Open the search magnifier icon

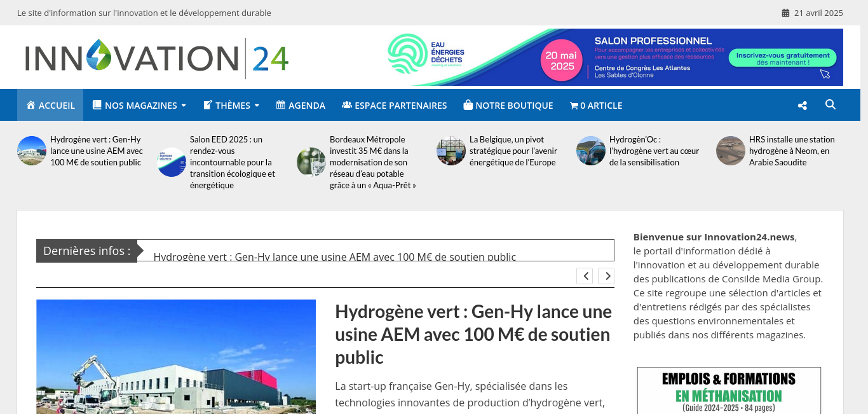click(831, 104)
